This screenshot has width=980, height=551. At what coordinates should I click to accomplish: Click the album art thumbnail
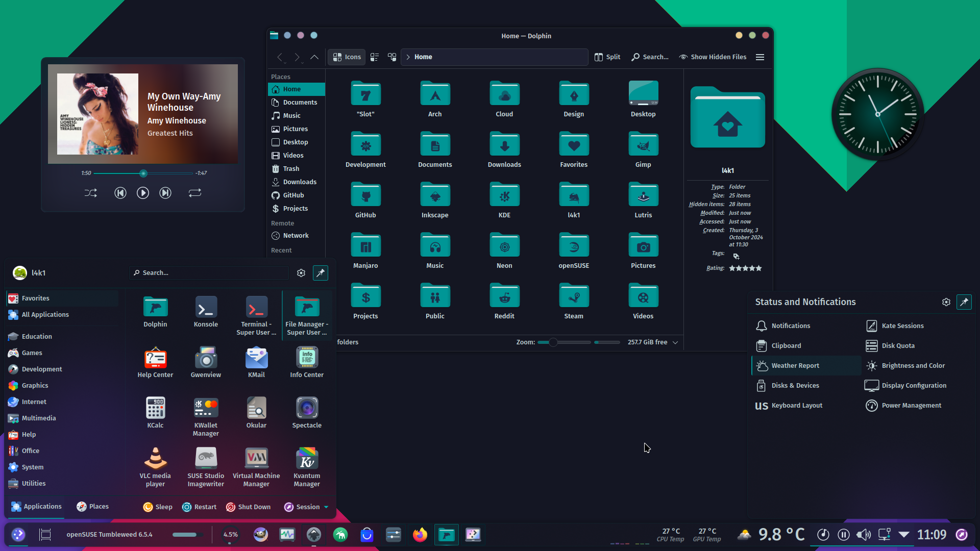97,114
